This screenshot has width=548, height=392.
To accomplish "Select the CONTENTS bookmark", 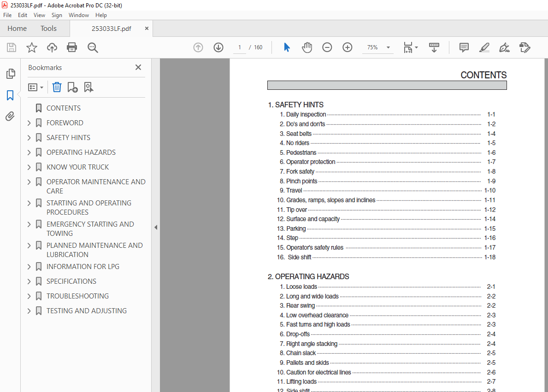I will pyautogui.click(x=63, y=108).
